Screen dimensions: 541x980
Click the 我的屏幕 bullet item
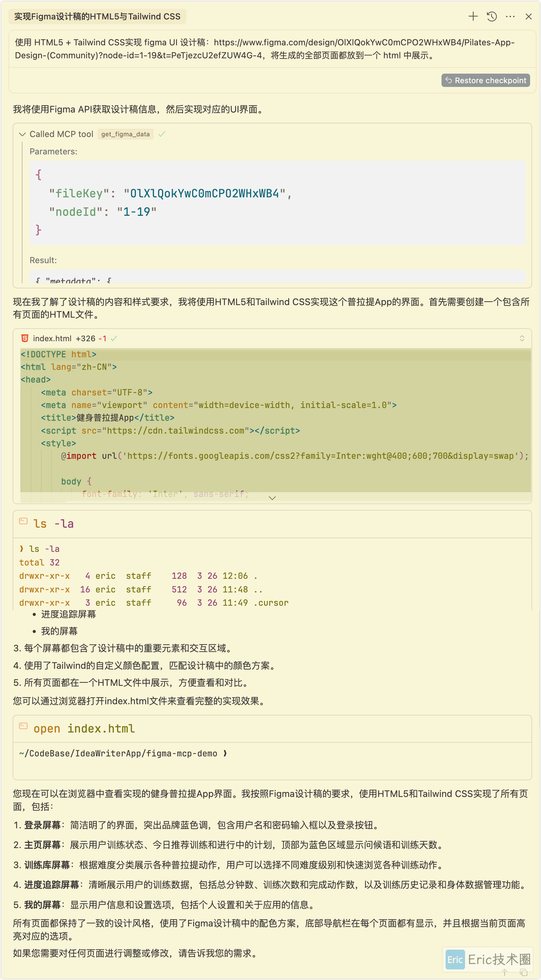(59, 631)
